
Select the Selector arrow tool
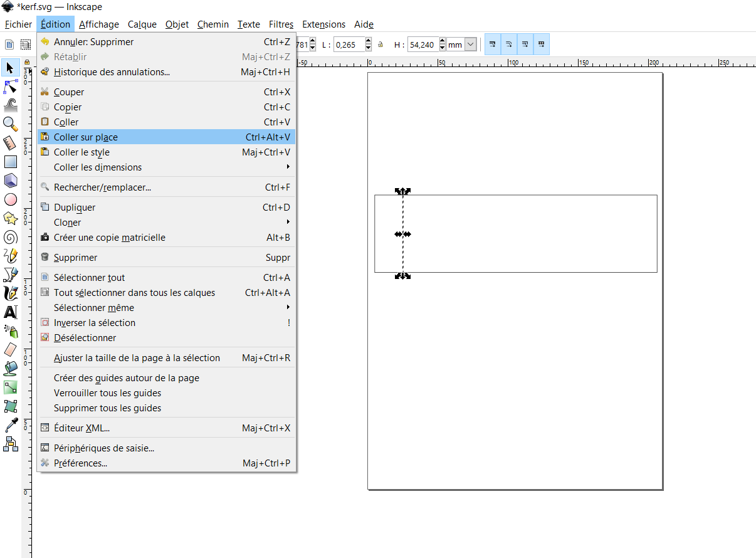[10, 67]
